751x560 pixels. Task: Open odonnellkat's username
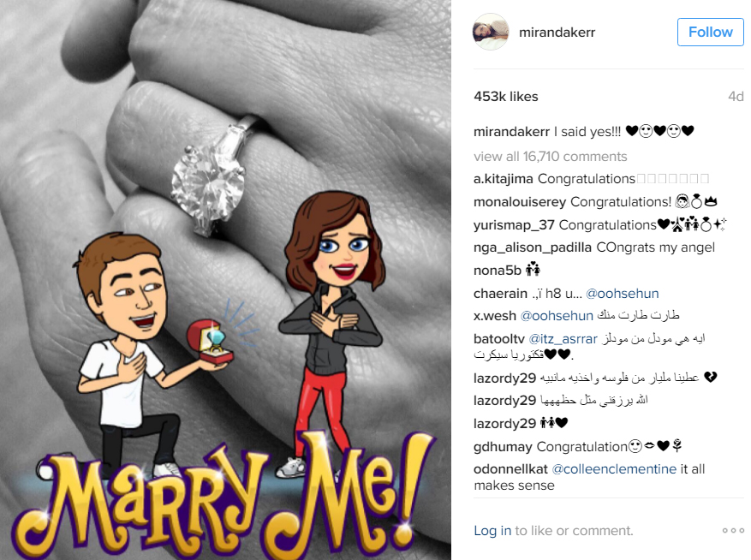510,468
